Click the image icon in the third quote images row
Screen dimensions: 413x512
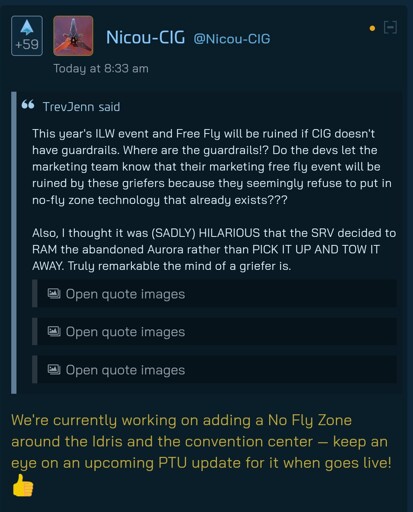coord(54,369)
